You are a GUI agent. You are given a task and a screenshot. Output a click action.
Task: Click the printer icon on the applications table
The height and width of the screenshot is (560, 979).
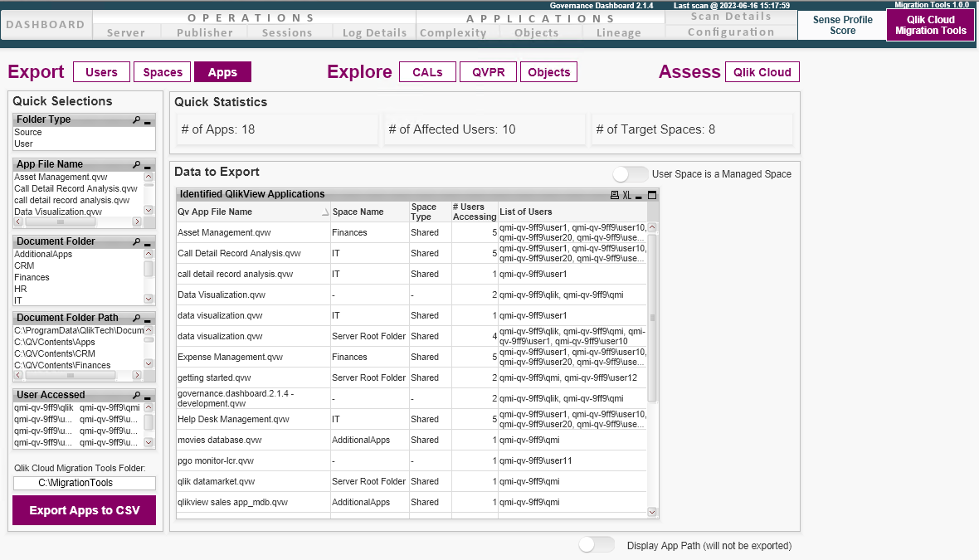pyautogui.click(x=614, y=195)
